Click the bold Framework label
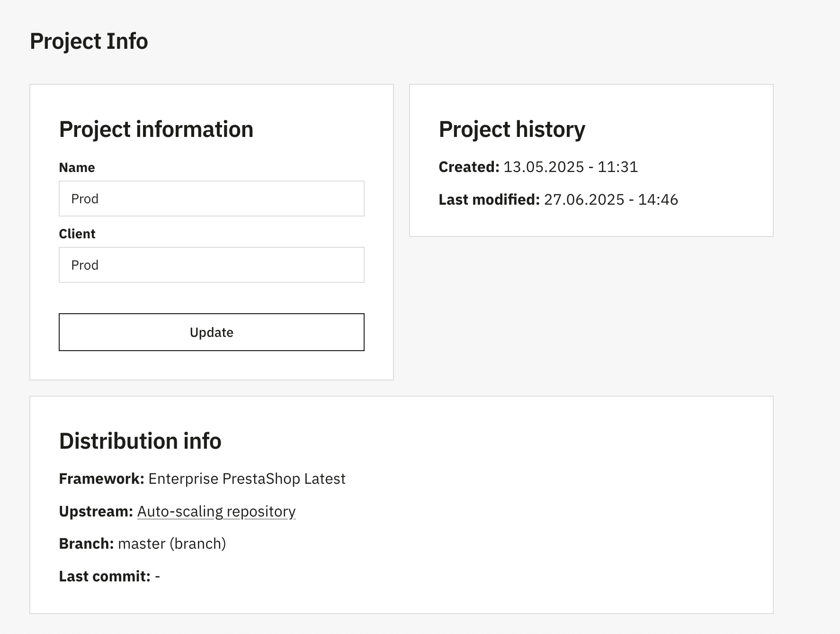Image resolution: width=840 pixels, height=634 pixels. (x=101, y=479)
